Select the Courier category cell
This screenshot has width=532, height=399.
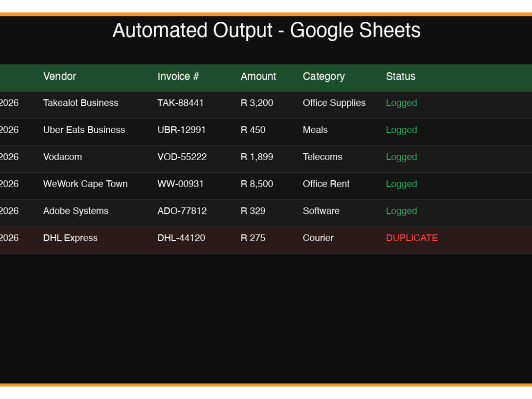(318, 238)
